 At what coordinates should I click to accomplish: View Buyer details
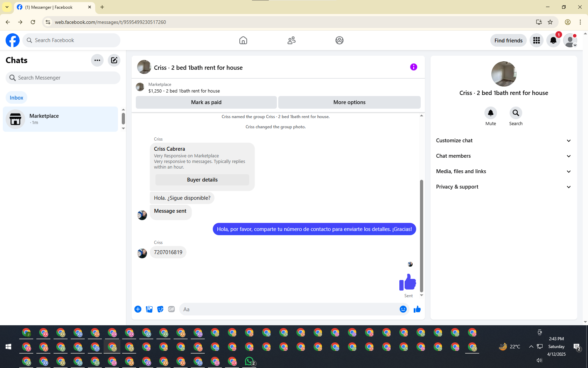click(x=202, y=180)
